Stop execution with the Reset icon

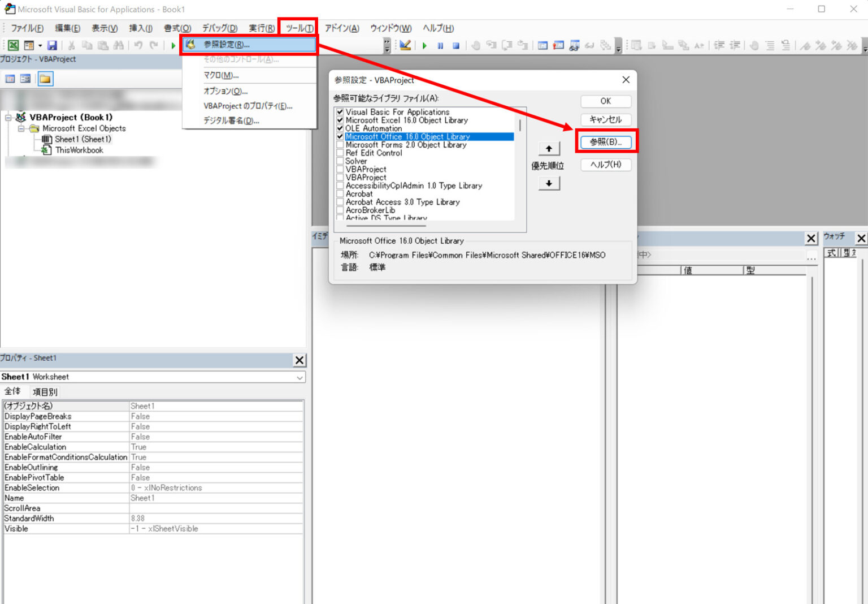pyautogui.click(x=457, y=45)
